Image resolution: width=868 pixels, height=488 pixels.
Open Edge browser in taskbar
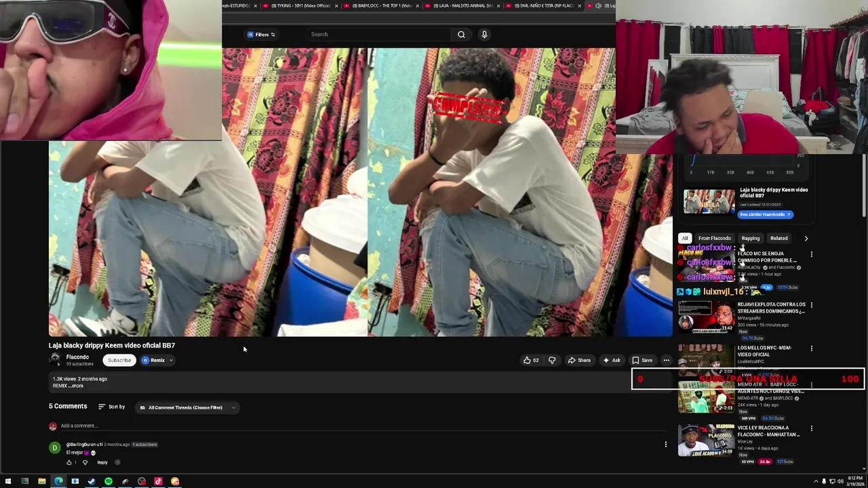[x=58, y=481]
